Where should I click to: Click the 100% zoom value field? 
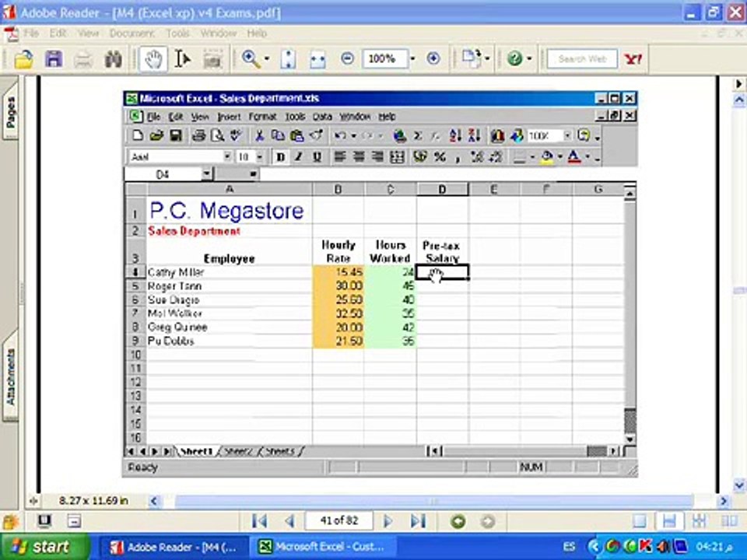click(385, 58)
